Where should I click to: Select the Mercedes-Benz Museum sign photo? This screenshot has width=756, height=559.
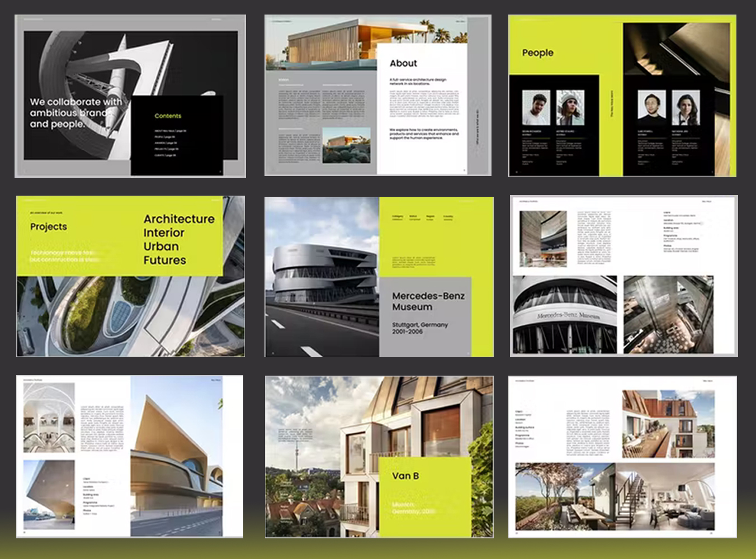(x=565, y=314)
